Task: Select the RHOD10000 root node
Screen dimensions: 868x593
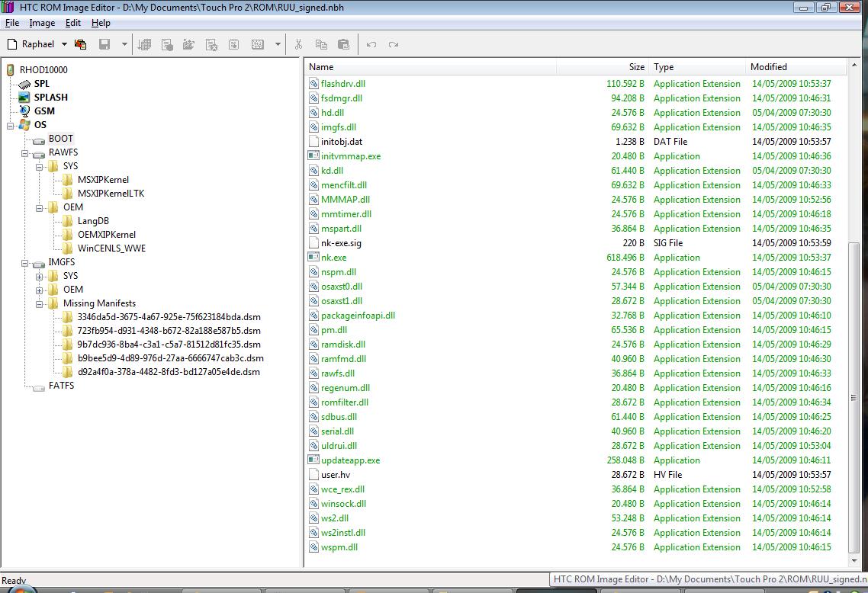Action: (43, 69)
